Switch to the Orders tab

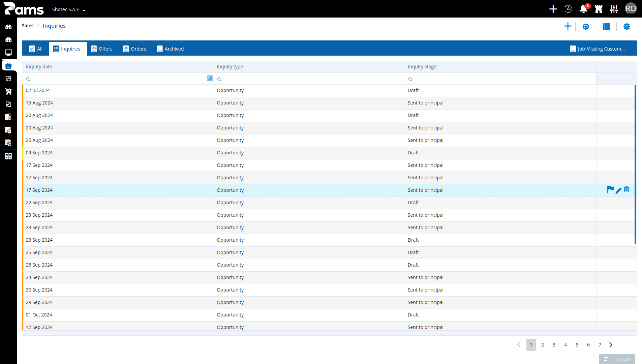(x=135, y=49)
